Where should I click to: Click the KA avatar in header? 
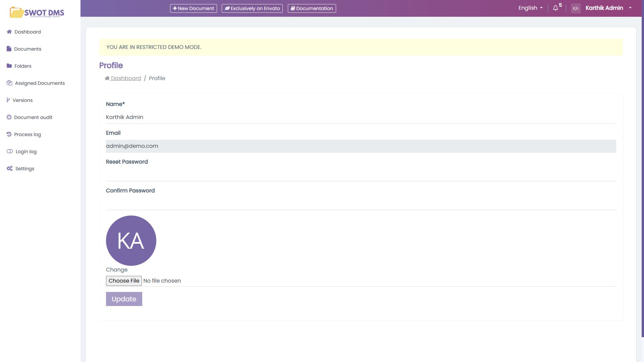coord(576,8)
